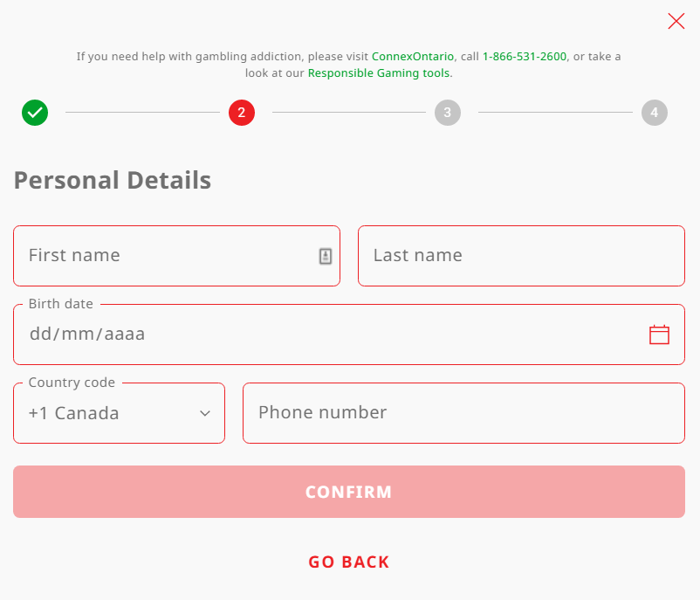This screenshot has width=700, height=600.
Task: Open the ConnexOntario link
Action: click(x=413, y=56)
